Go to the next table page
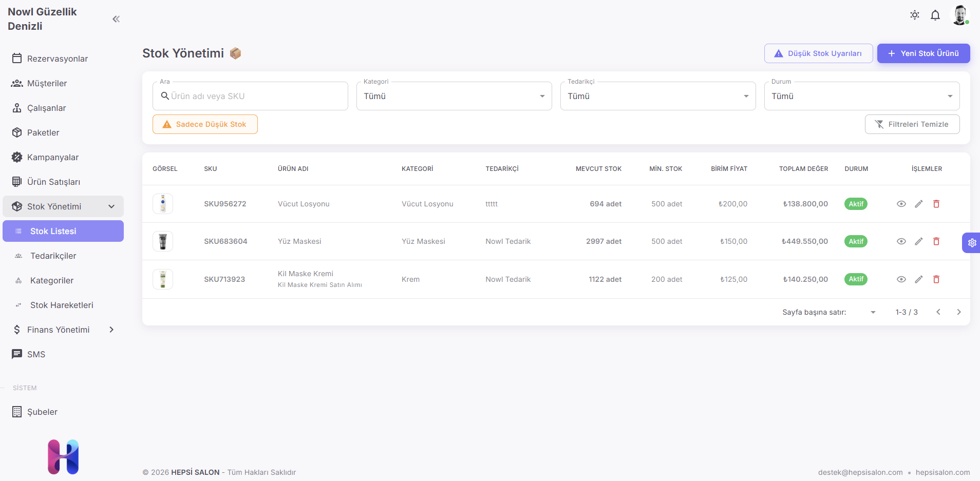This screenshot has width=980, height=481. 958,312
